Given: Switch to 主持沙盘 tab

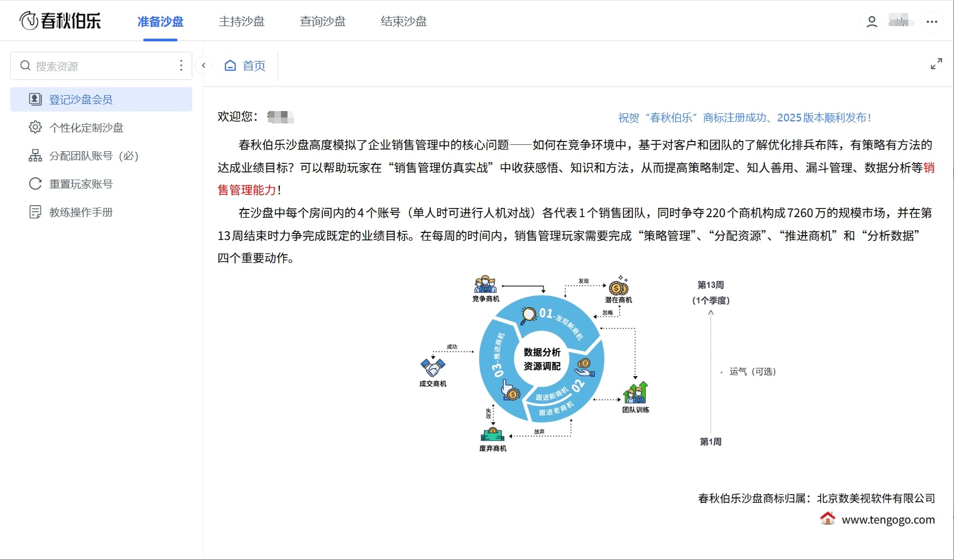Looking at the screenshot, I should pos(241,22).
